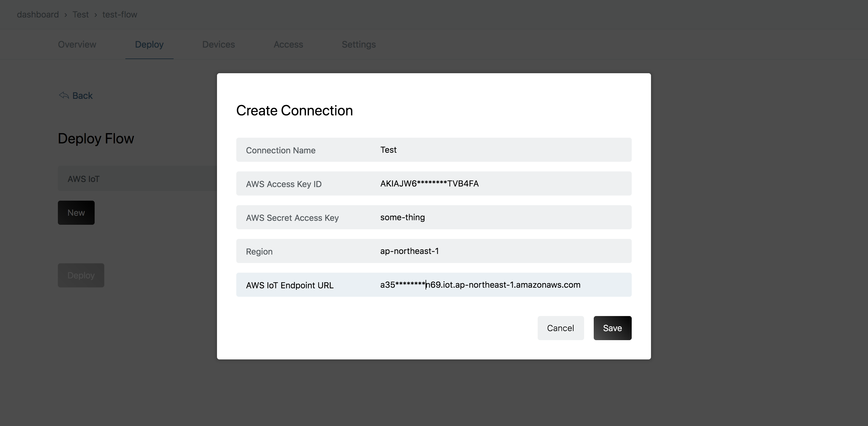The height and width of the screenshot is (426, 868).
Task: Save the new connection
Action: tap(612, 328)
